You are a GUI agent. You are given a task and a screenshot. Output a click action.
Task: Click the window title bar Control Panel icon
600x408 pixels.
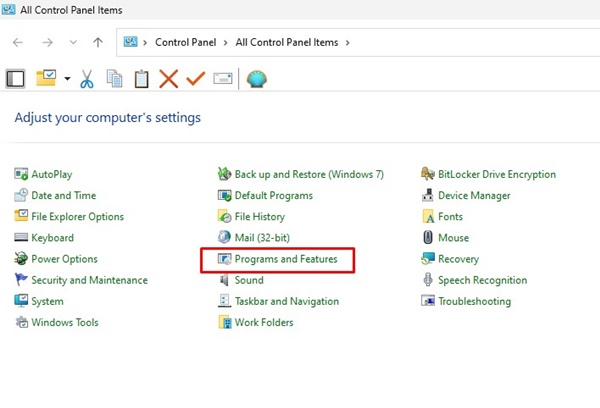tap(8, 9)
